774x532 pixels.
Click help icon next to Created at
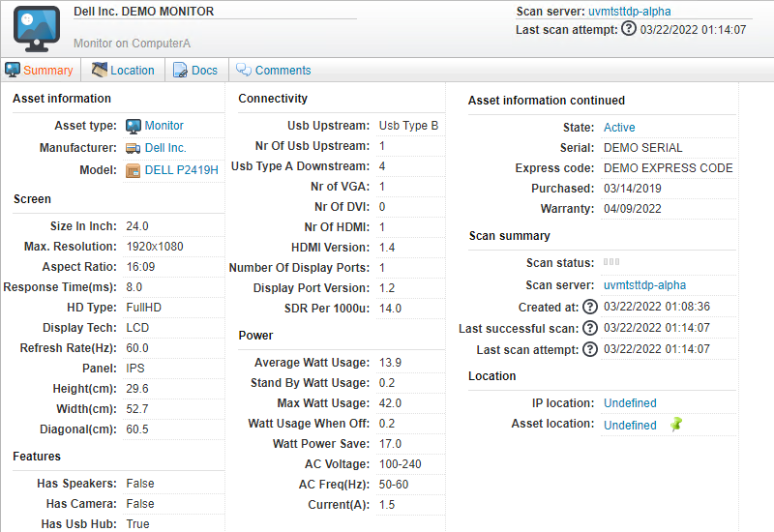point(589,307)
